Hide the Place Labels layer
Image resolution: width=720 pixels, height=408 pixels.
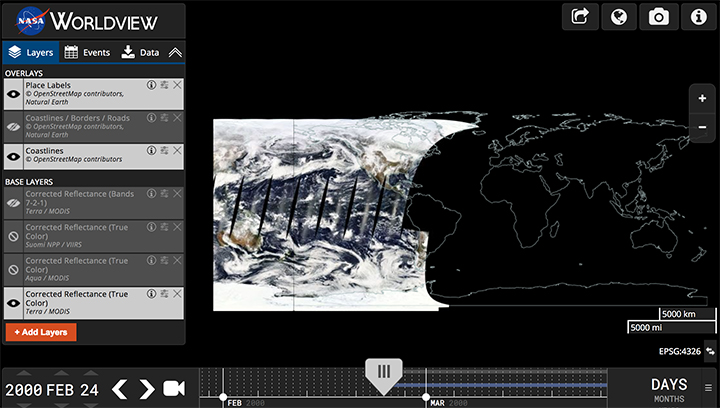[x=14, y=94]
